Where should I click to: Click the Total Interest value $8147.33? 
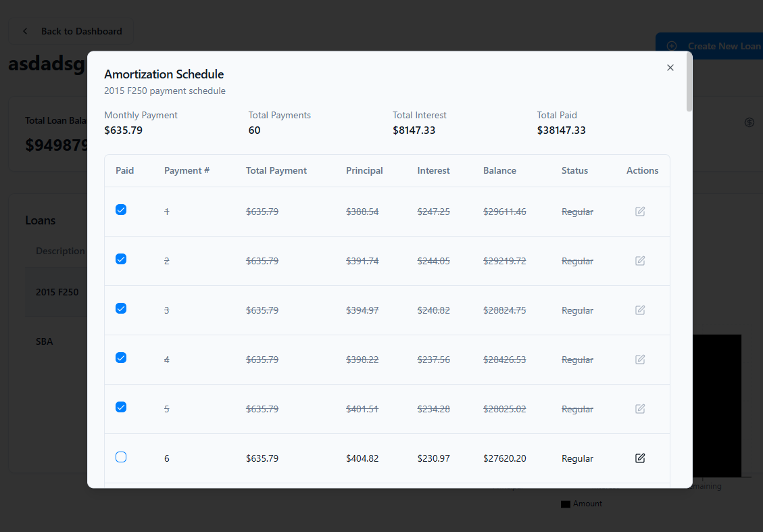click(414, 130)
